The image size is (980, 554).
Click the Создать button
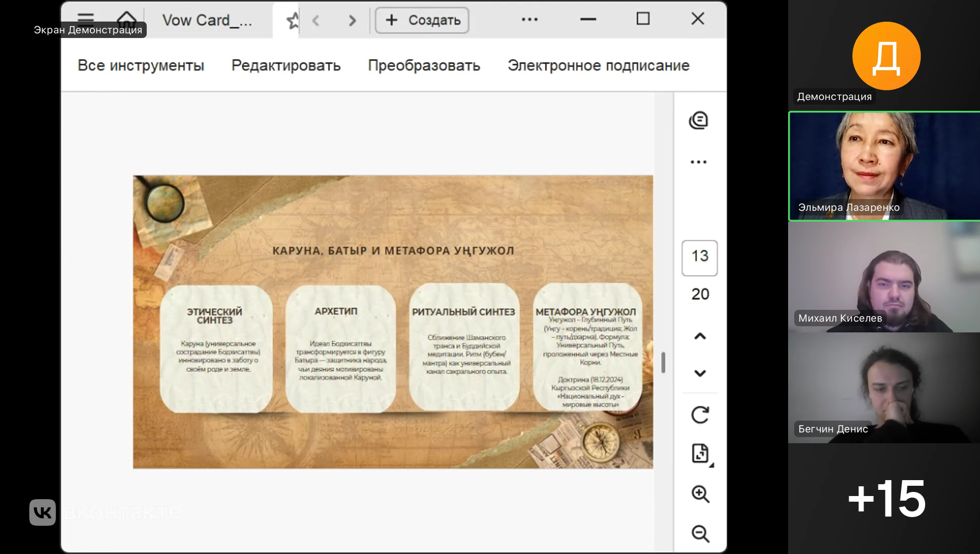coord(422,21)
